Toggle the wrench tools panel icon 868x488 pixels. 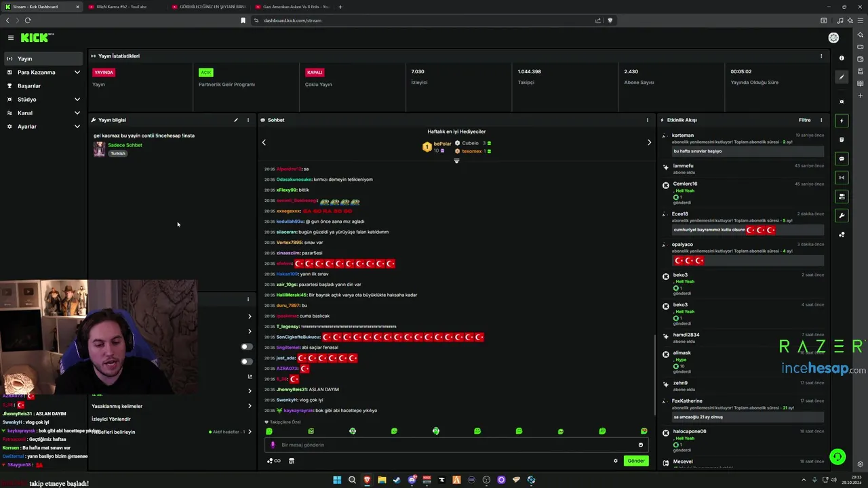point(842,216)
